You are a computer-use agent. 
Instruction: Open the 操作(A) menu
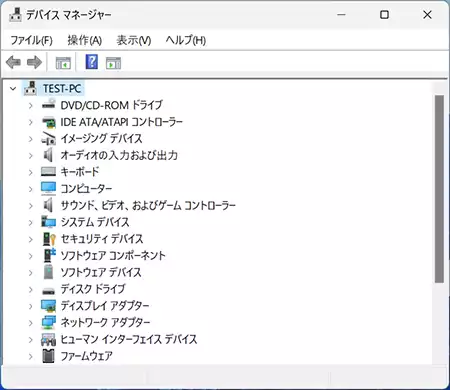pyautogui.click(x=85, y=40)
